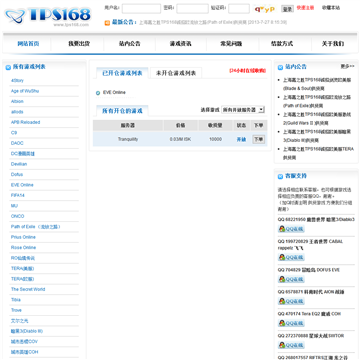Image resolution: width=360 pixels, height=360 pixels.
Task: Switch to the 未开仓游戏列表 tab
Action: click(176, 73)
